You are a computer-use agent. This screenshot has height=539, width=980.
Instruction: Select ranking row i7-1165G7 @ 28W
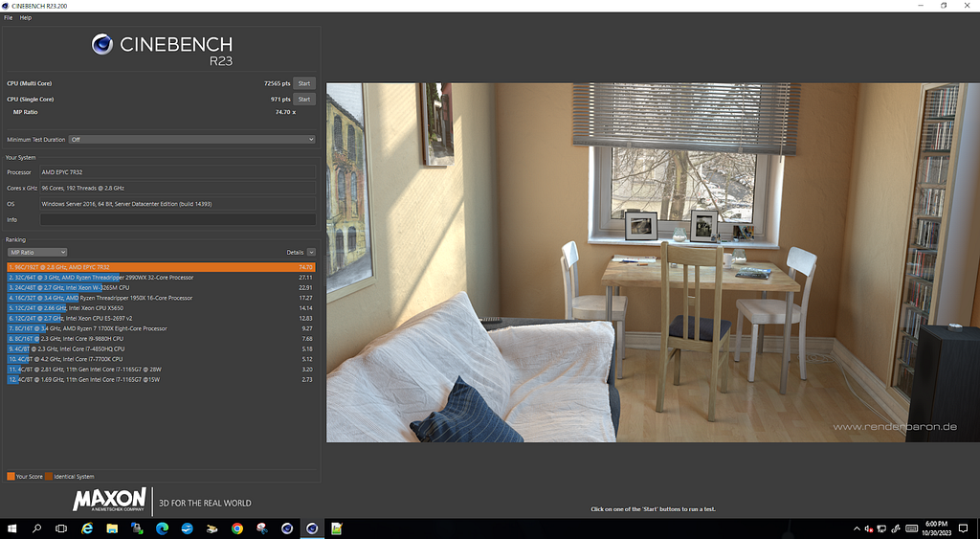point(161,370)
